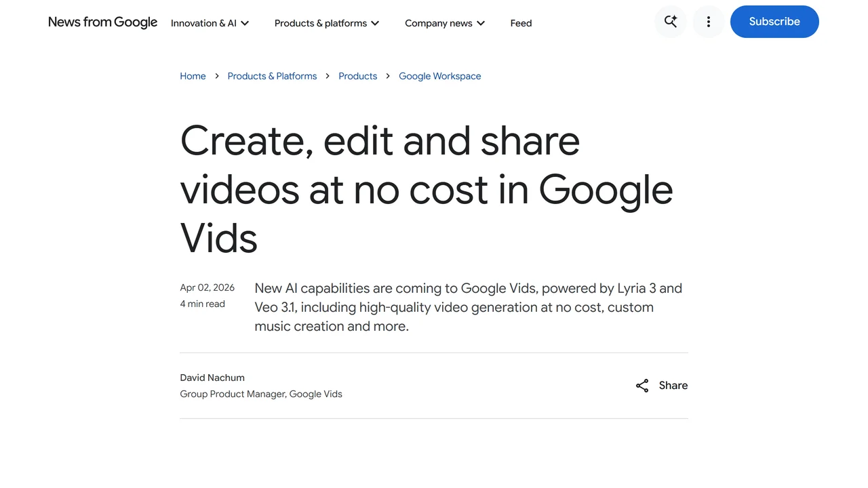Click the share icon beside Share
This screenshot has height=488, width=868.
point(642,386)
